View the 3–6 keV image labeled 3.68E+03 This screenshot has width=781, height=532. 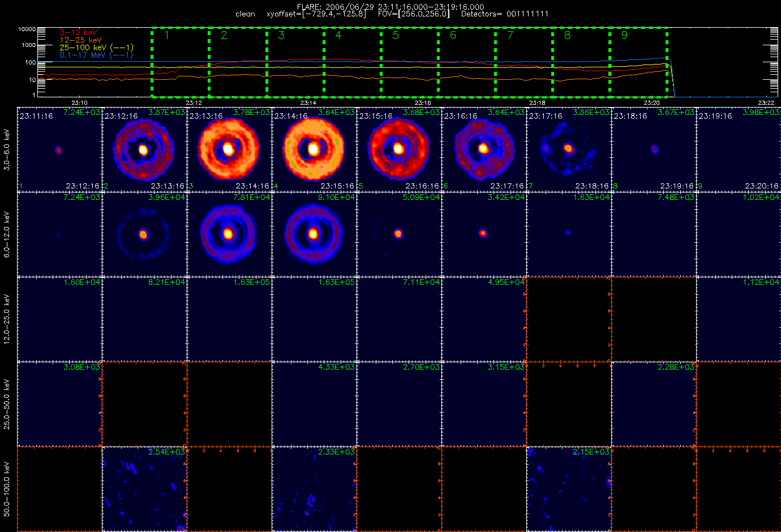pos(399,149)
